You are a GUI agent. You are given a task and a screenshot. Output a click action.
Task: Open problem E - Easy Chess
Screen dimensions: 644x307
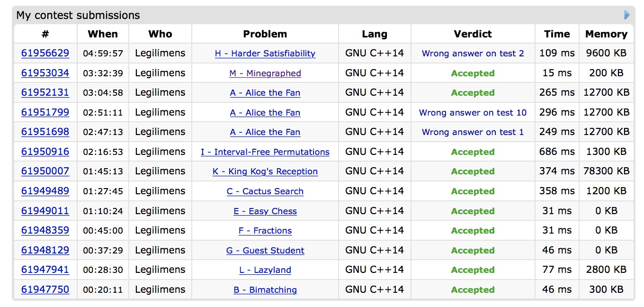[x=265, y=211]
